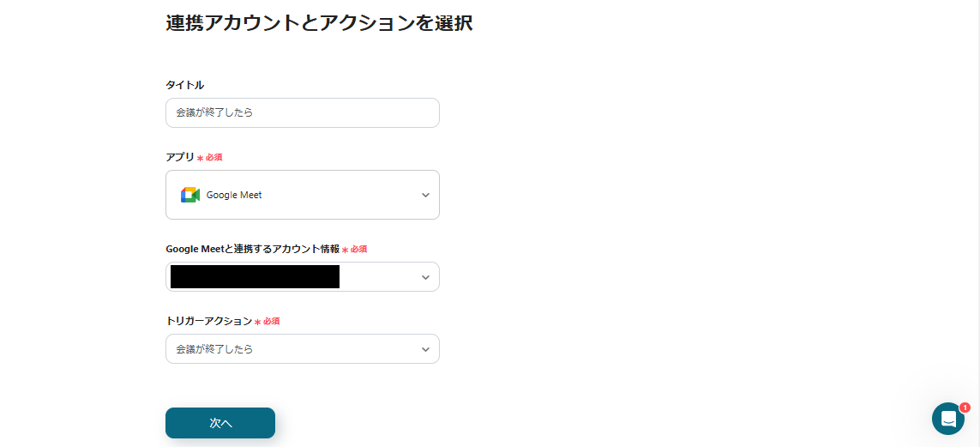Click the 必須 marker beside アプリ
The image size is (980, 447).
213,158
